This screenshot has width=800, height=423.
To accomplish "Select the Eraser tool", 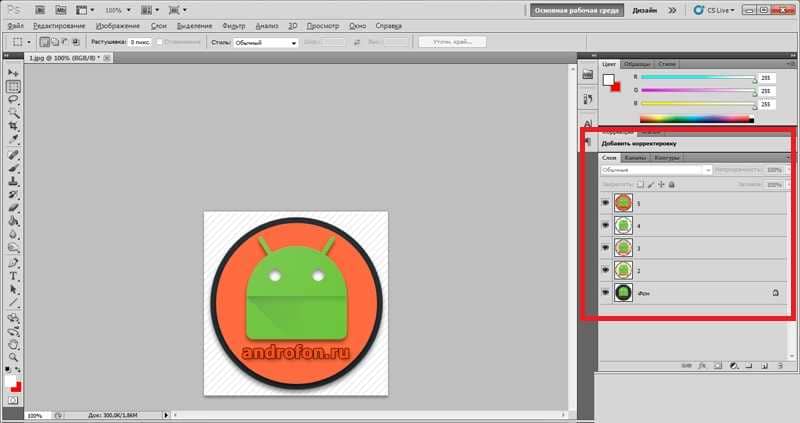I will pos(13,208).
